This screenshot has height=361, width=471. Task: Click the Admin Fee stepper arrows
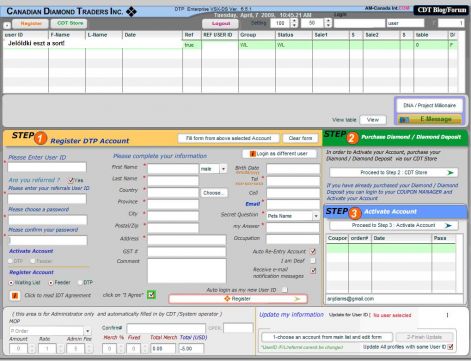pos(89,349)
